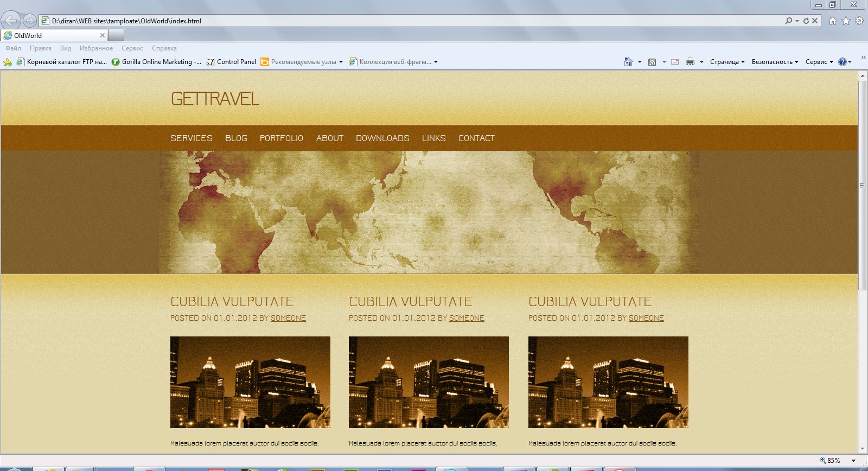
Task: Expand the Home page dropdown arrow
Action: [640, 62]
